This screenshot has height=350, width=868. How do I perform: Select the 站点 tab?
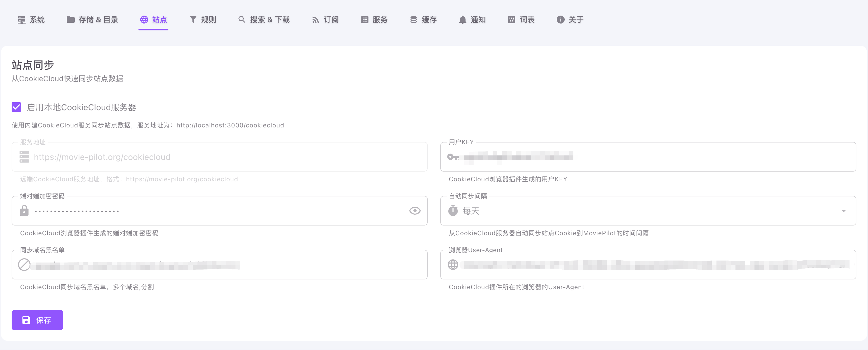click(154, 20)
